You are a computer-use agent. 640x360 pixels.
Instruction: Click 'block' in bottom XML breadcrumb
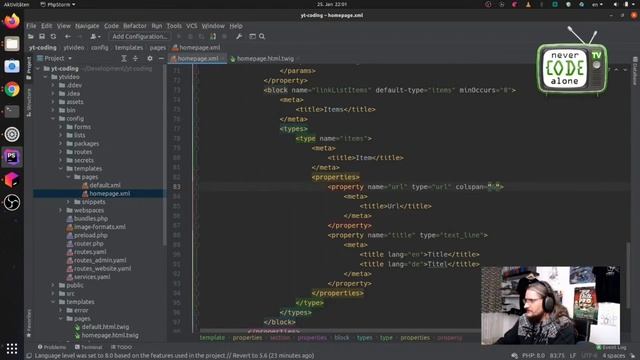click(x=342, y=338)
